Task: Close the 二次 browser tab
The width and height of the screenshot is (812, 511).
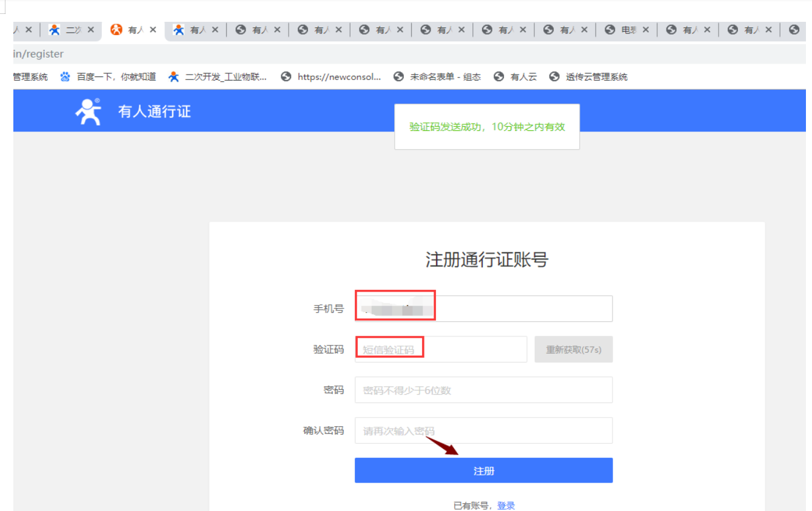Action: point(91,30)
